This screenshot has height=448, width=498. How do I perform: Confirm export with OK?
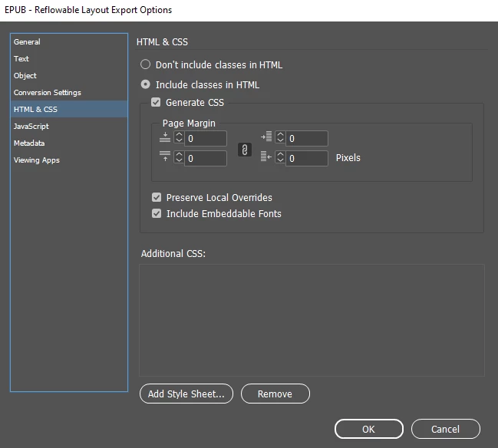(369, 429)
